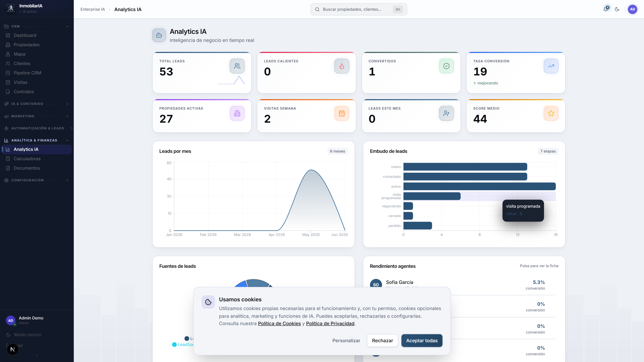Click the perdido bar in Embudo de leads
The height and width of the screenshot is (362, 644).
pos(417,226)
